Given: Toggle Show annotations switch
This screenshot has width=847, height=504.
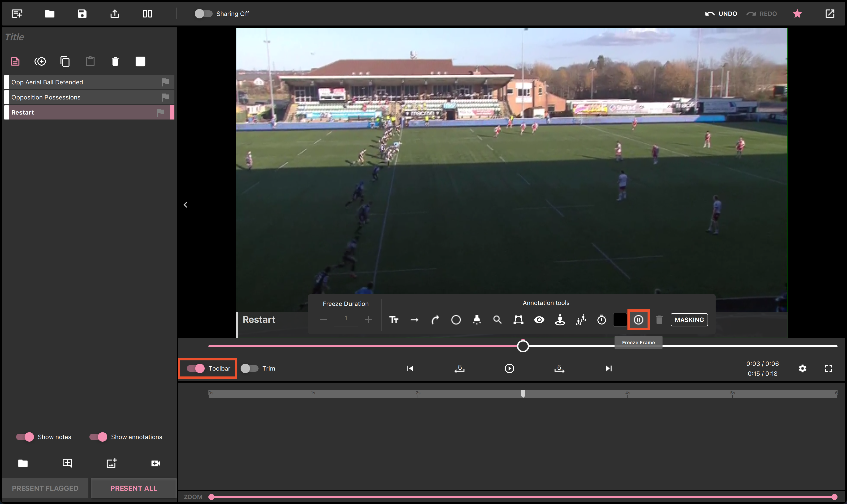Looking at the screenshot, I should coord(98,437).
